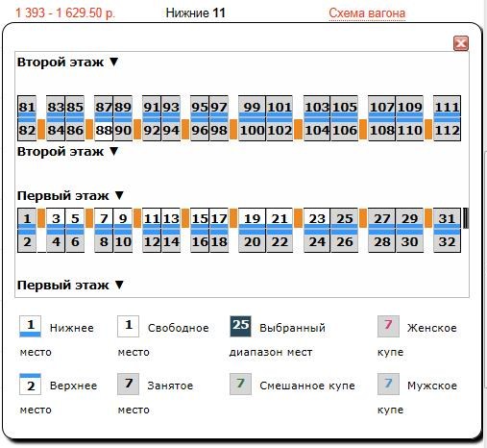Close the wagon scheme popup
The width and height of the screenshot is (487, 448).
click(x=461, y=43)
